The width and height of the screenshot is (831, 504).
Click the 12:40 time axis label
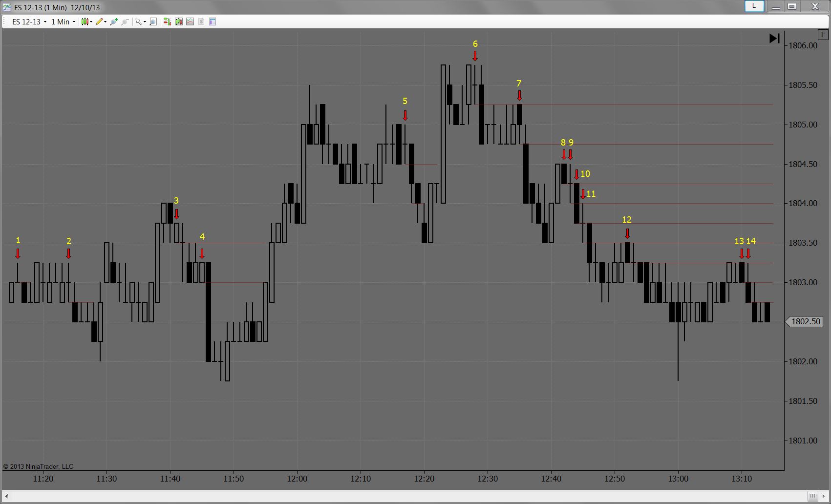(551, 479)
